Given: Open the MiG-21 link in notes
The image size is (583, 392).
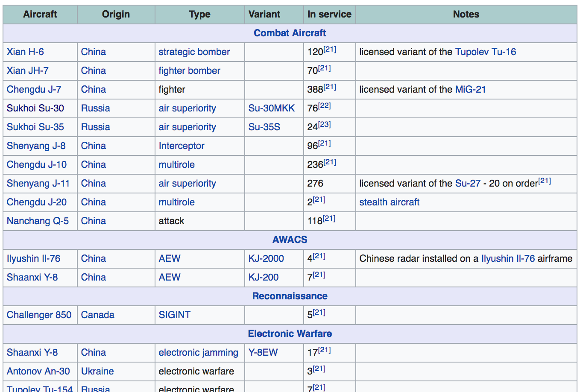Looking at the screenshot, I should pos(470,90).
